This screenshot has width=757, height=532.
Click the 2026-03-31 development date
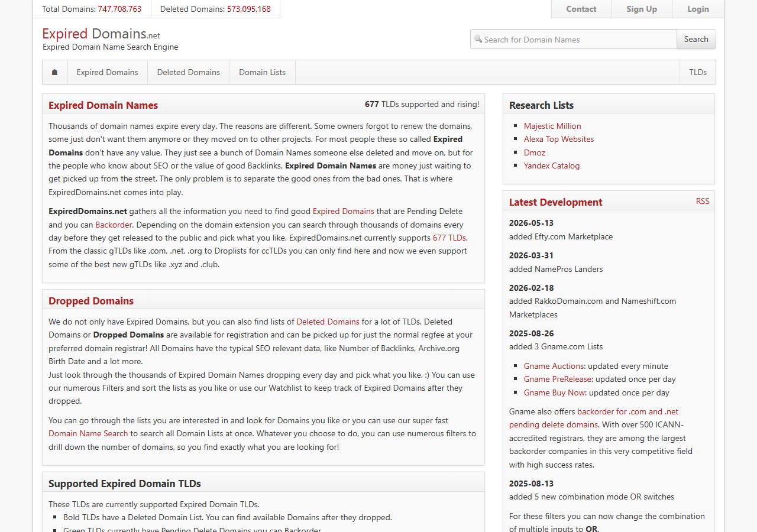click(x=532, y=255)
